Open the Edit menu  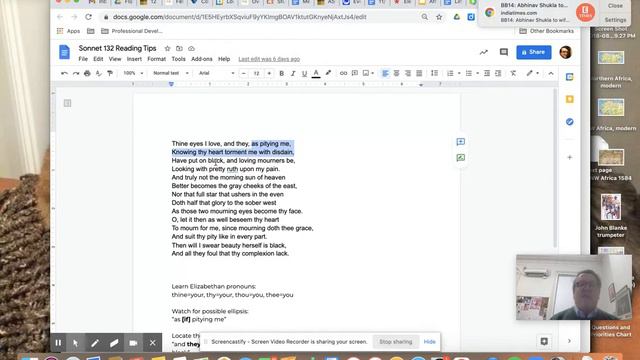[98, 59]
